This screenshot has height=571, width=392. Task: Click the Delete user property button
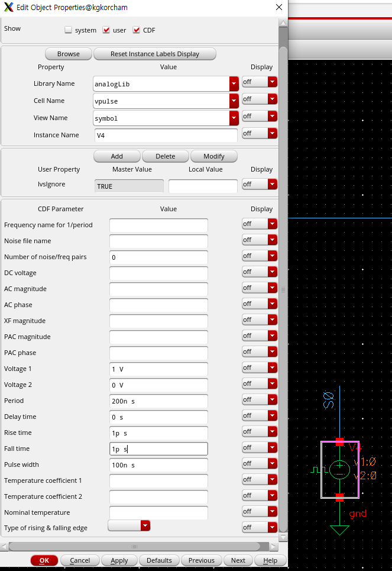(165, 156)
